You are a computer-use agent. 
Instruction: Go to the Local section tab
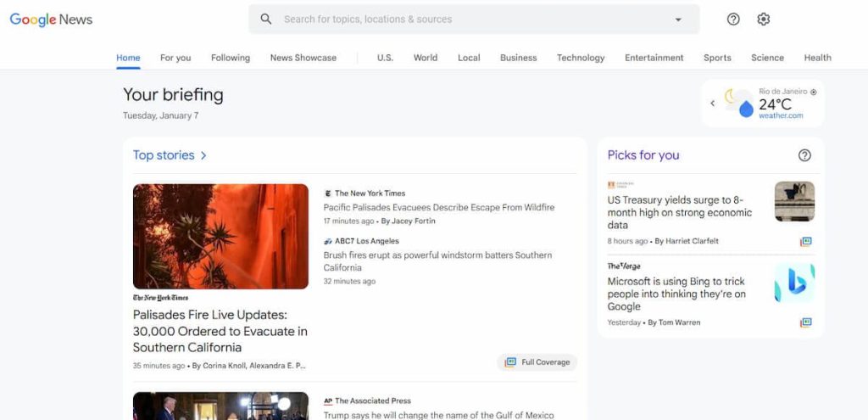coord(469,58)
